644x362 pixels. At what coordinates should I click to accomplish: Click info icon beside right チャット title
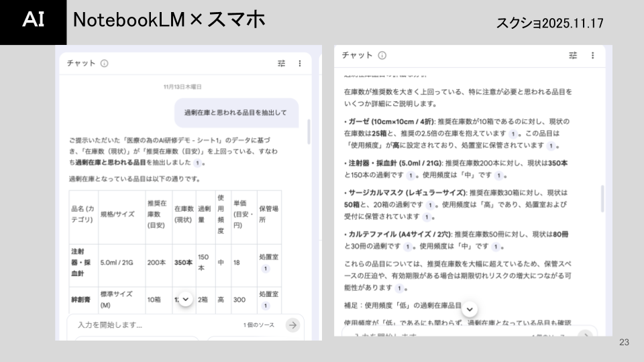(382, 56)
